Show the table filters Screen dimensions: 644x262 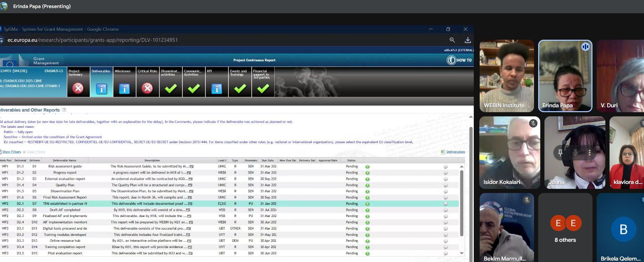tap(11, 152)
